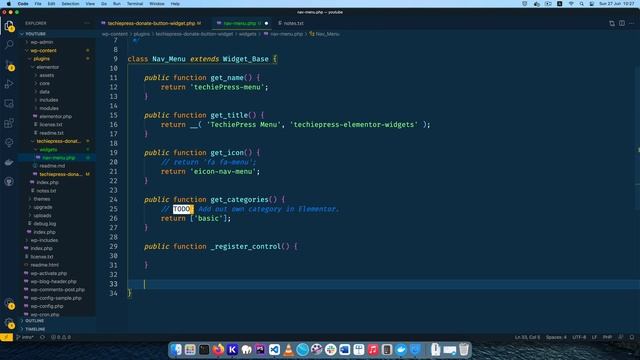Open the Explorer view in activity bar
This screenshot has height=360, width=640.
(x=9, y=26)
